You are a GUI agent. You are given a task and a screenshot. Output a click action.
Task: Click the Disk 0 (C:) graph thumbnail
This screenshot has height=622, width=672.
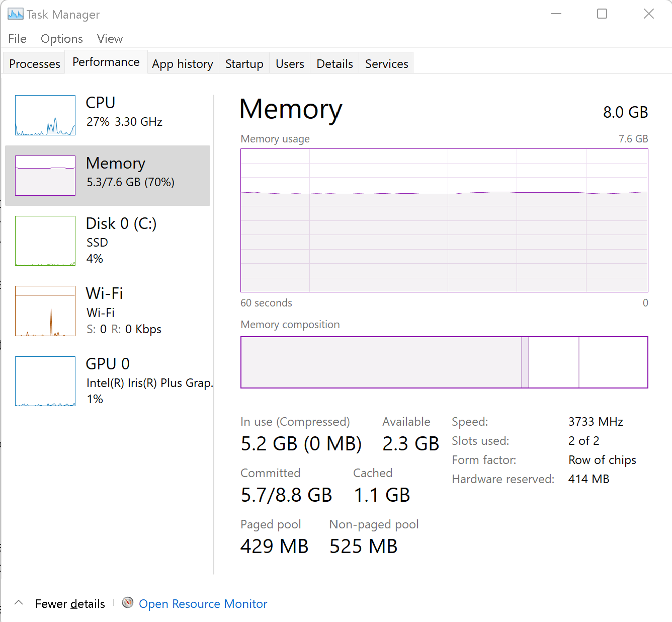[45, 241]
